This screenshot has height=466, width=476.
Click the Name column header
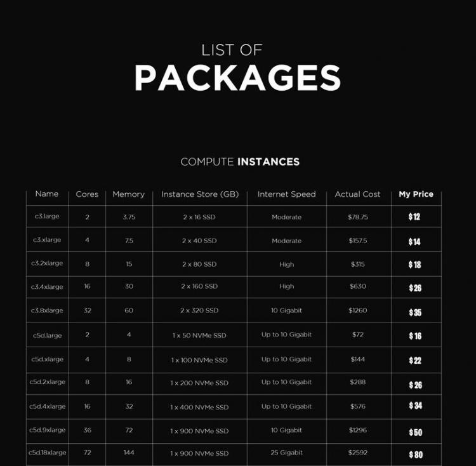tap(47, 194)
